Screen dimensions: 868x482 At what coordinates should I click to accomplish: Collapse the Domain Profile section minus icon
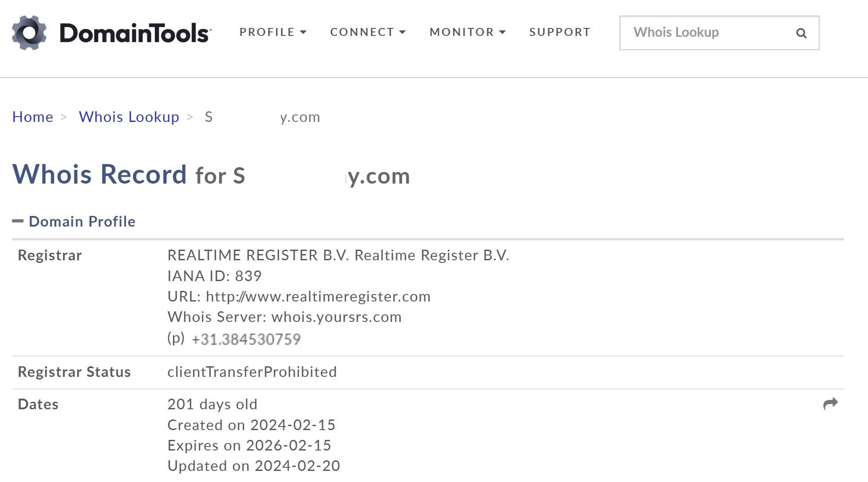click(18, 221)
